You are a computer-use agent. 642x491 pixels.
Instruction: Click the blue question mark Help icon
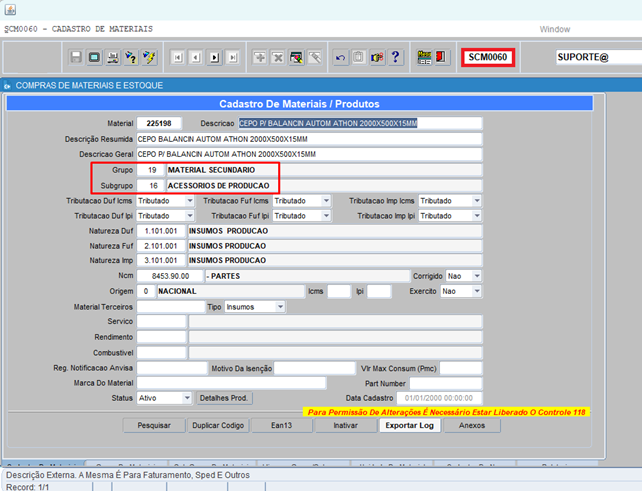tap(395, 57)
